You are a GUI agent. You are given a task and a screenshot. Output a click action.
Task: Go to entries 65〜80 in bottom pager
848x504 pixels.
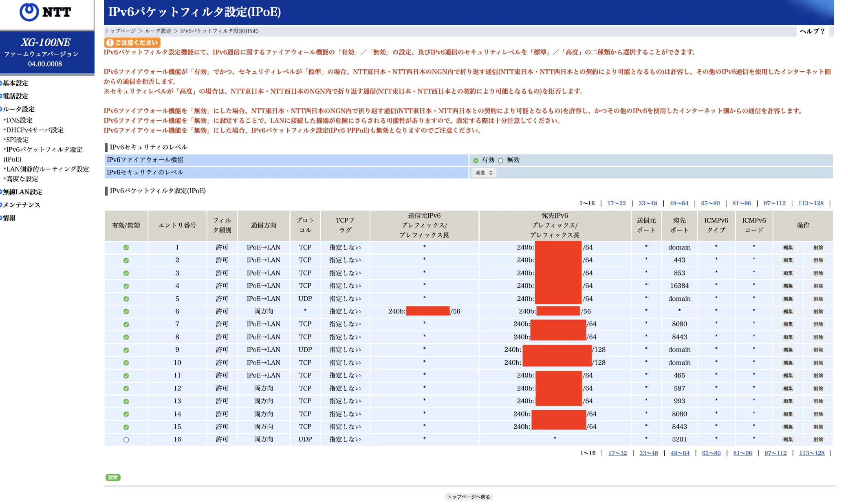tap(711, 453)
